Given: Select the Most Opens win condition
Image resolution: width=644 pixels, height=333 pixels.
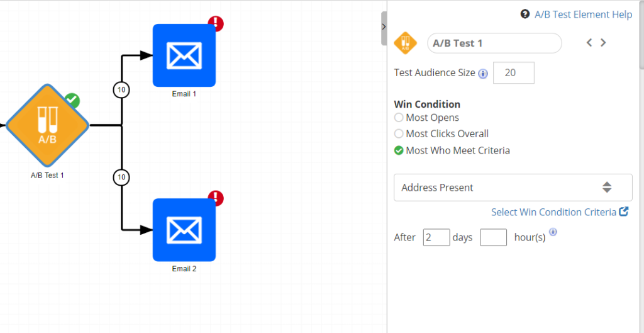Looking at the screenshot, I should point(399,118).
